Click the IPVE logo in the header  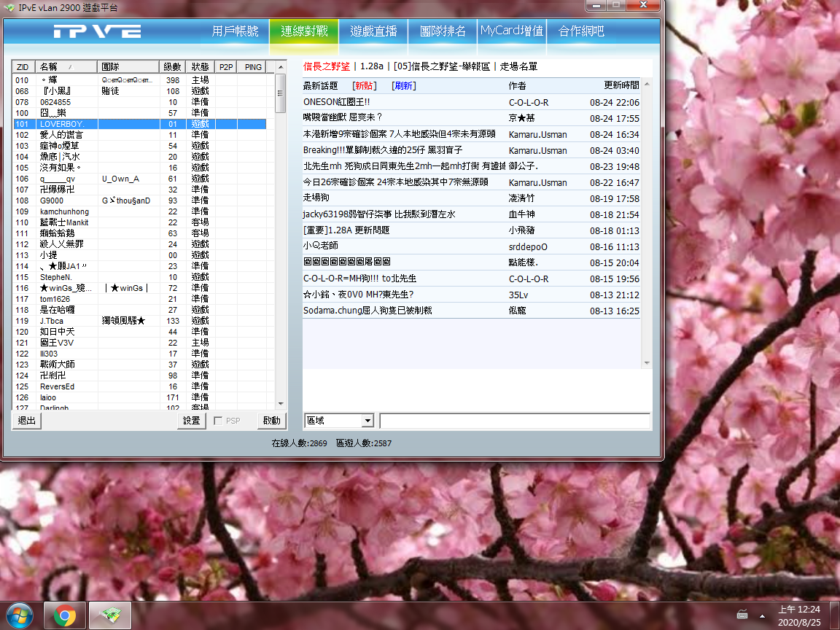coord(97,31)
